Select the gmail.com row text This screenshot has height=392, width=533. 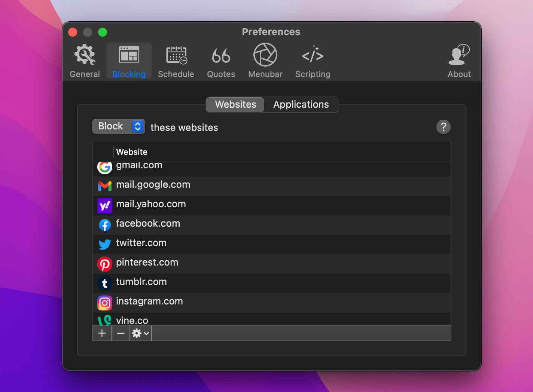point(139,165)
